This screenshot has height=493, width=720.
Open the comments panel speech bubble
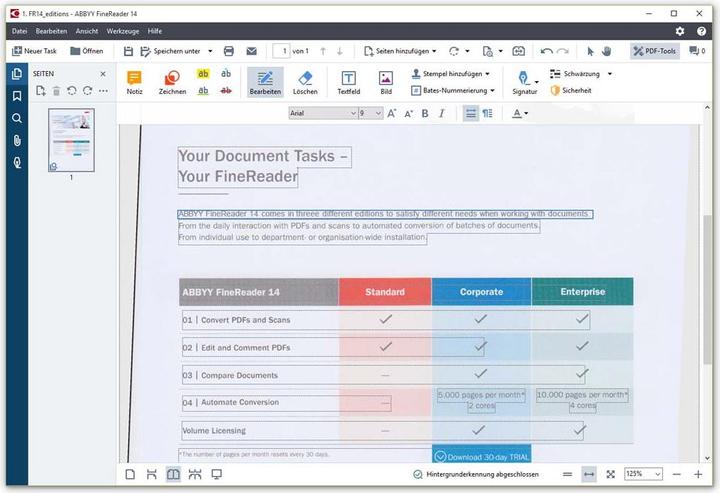point(697,51)
